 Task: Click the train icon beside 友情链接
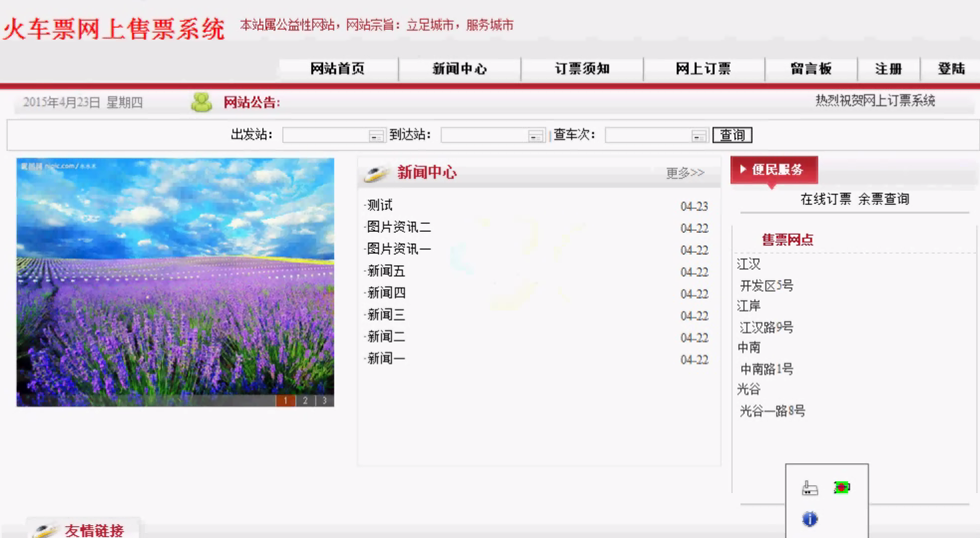click(x=45, y=530)
